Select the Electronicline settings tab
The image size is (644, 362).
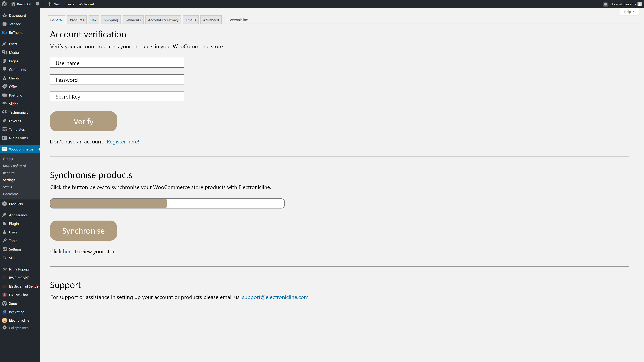pyautogui.click(x=237, y=20)
